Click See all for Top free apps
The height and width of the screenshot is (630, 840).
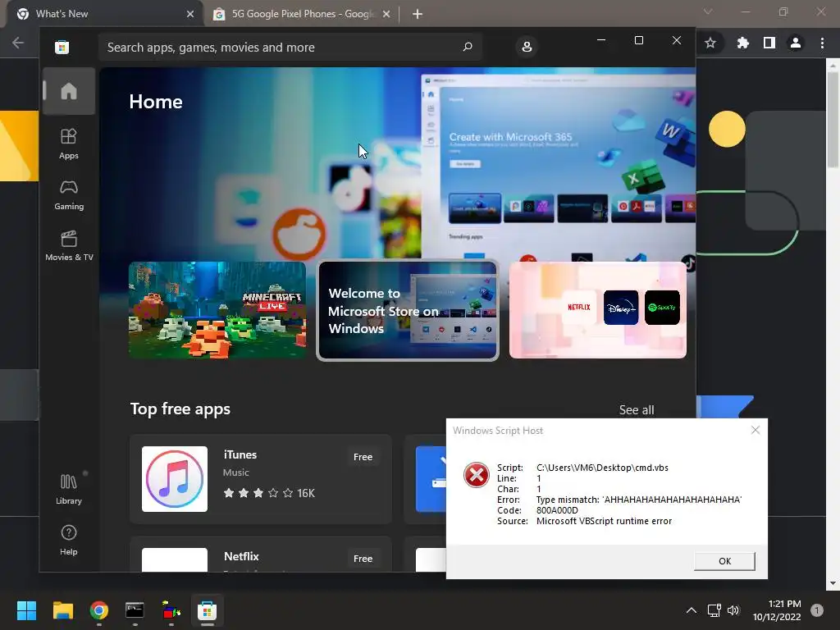[x=637, y=410]
